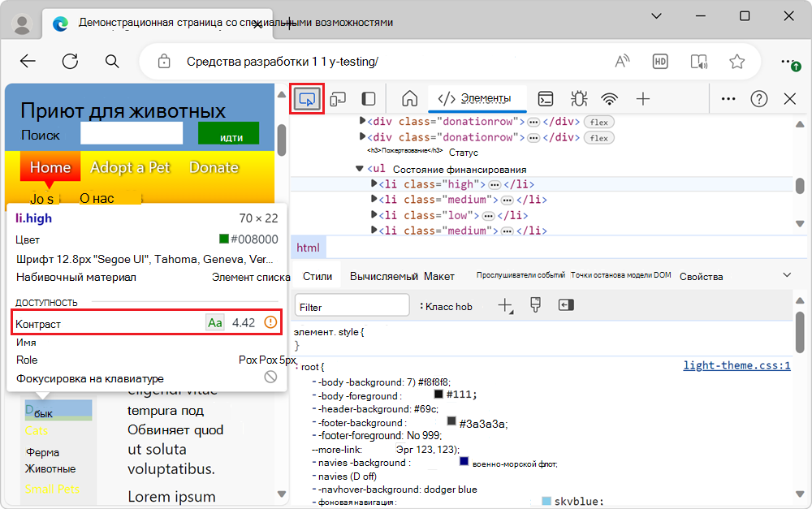Show more Styles pane tabs chevron
This screenshot has height=509, width=812.
(787, 275)
